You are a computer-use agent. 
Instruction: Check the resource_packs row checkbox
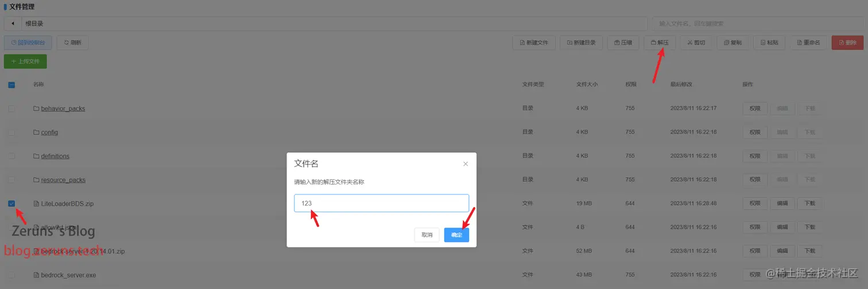coord(11,180)
